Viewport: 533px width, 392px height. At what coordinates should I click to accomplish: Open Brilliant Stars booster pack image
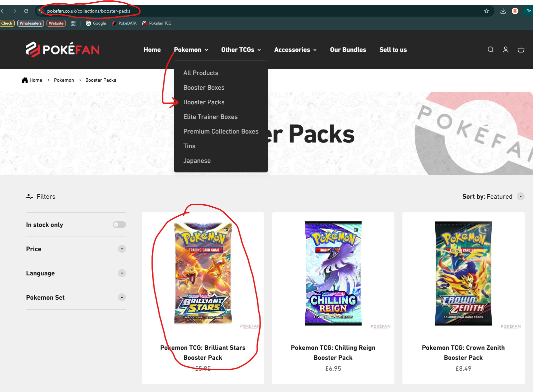click(203, 273)
